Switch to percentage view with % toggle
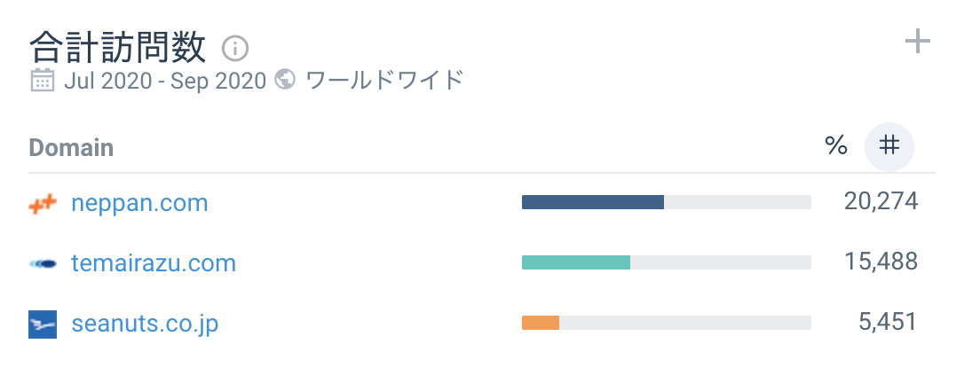This screenshot has width=980, height=383. (836, 146)
